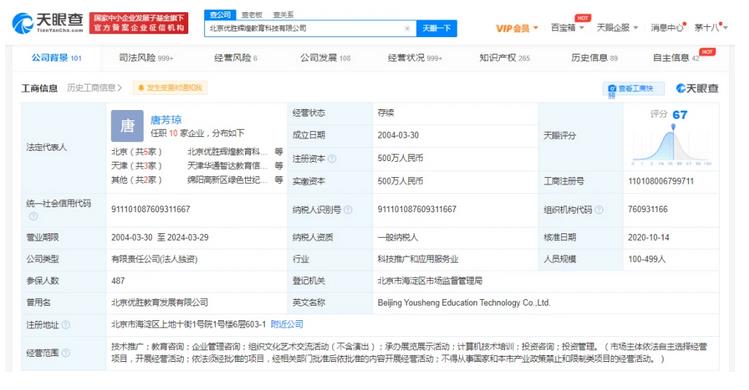749x390 pixels.
Task: Click the 行业 value 科技推广和应用服务业
Action: [418, 259]
